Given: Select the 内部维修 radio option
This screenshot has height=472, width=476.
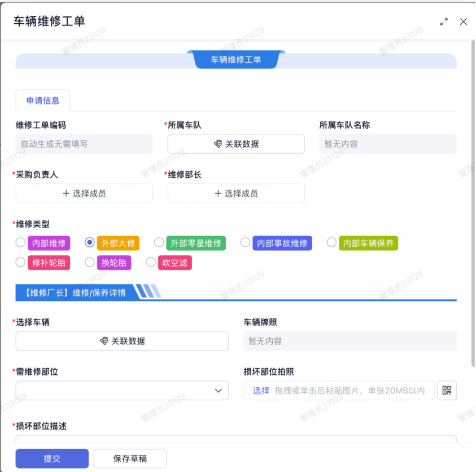Looking at the screenshot, I should click(x=20, y=243).
